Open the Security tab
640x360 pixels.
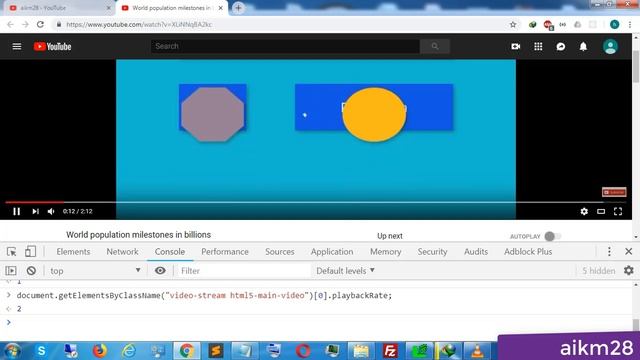pyautogui.click(x=432, y=251)
